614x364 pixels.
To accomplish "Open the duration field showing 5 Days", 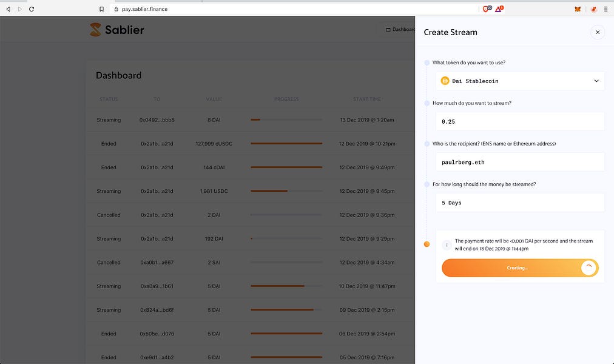I will 520,203.
